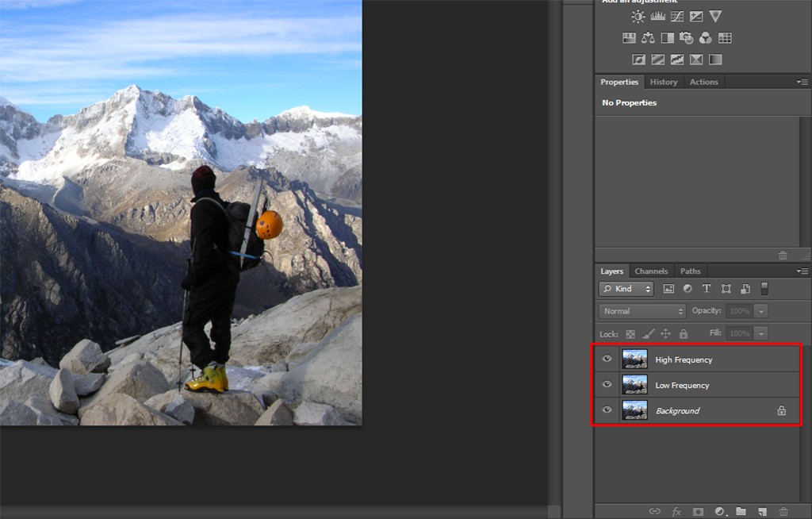The height and width of the screenshot is (519, 812).
Task: Click the link layers icon
Action: point(654,511)
